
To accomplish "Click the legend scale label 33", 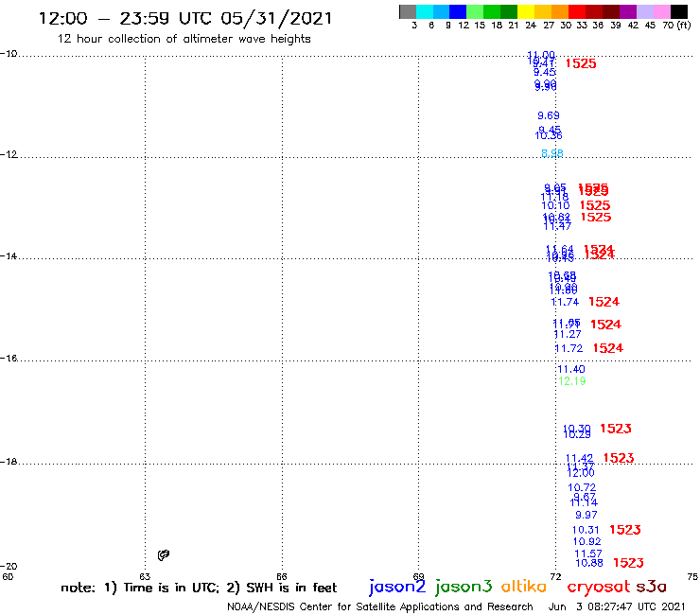I will 582,26.
